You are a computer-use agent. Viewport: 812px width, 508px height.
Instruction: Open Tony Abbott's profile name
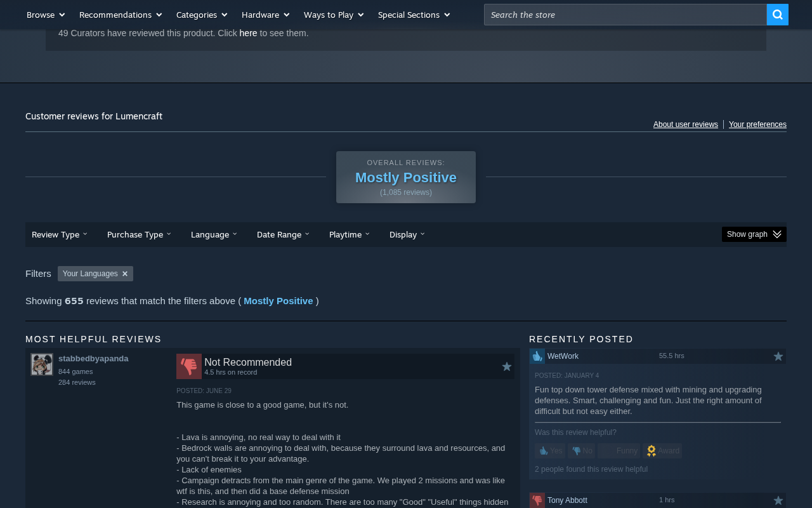click(x=567, y=500)
